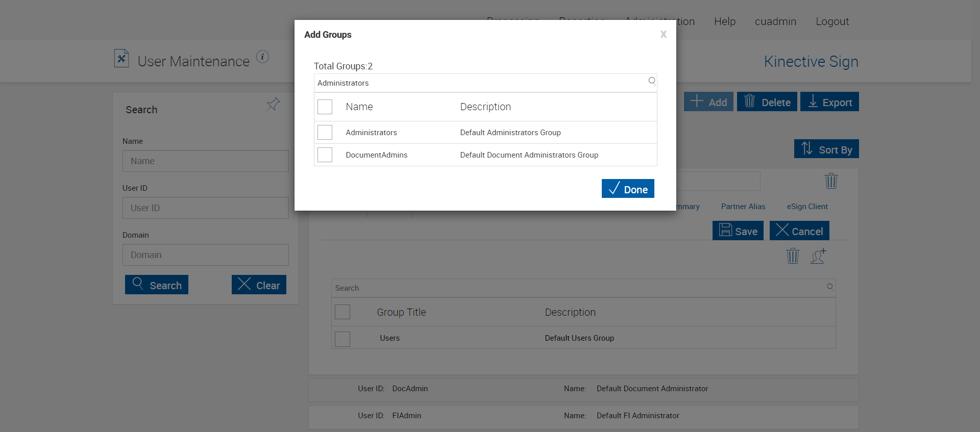Close the Add Groups dialog
This screenshot has width=980, height=432.
[663, 34]
